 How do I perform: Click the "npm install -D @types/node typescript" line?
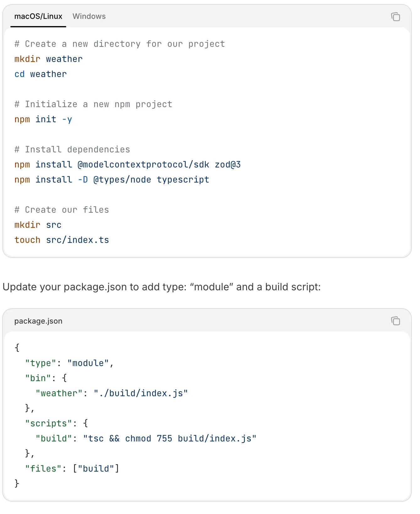click(112, 180)
